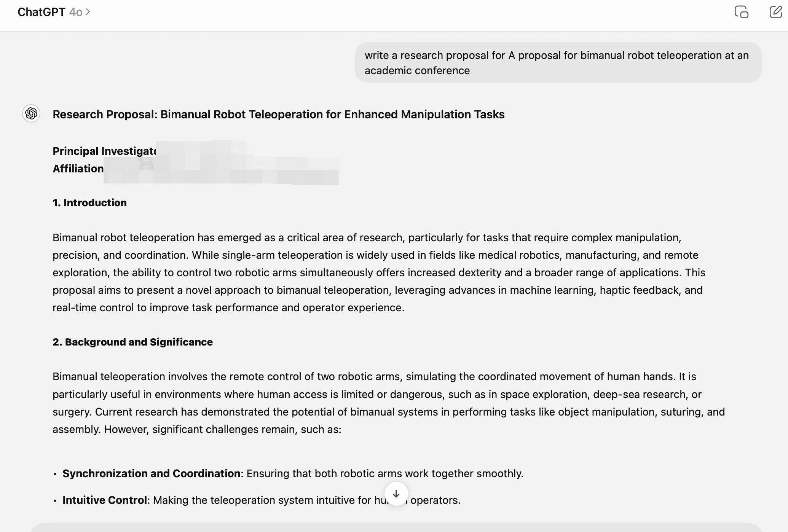788x532 pixels.
Task: Click the Principal Investigator label
Action: point(104,151)
